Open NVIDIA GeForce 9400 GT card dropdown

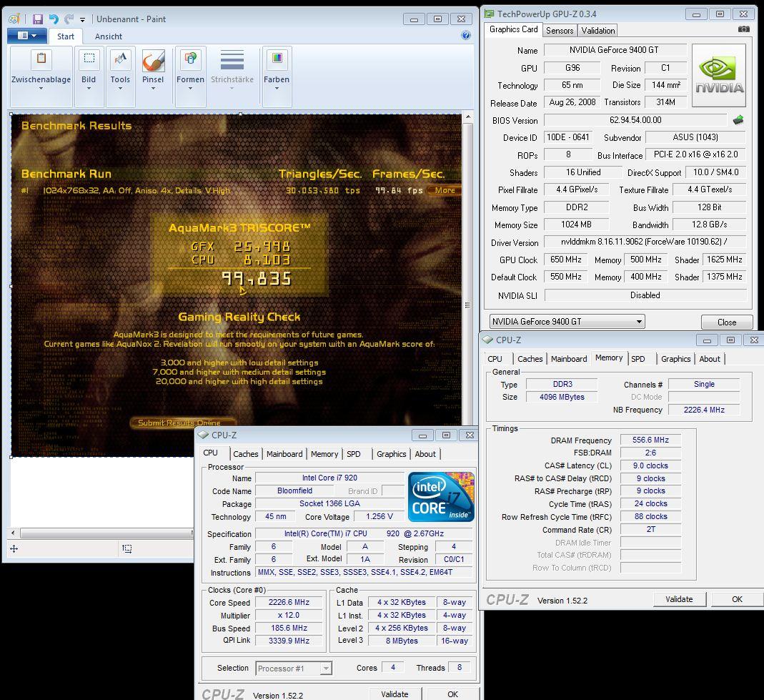pos(567,322)
